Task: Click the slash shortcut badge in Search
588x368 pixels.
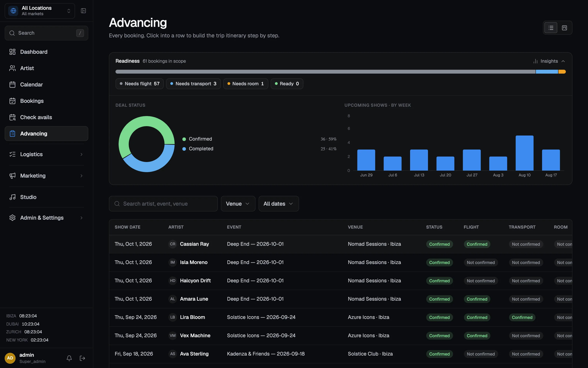Action: [80, 33]
